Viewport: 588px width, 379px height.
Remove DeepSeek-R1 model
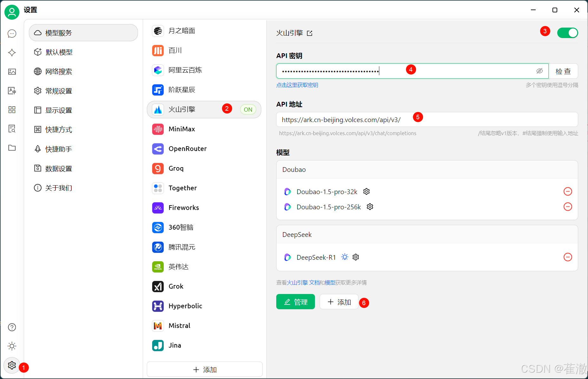coord(568,257)
